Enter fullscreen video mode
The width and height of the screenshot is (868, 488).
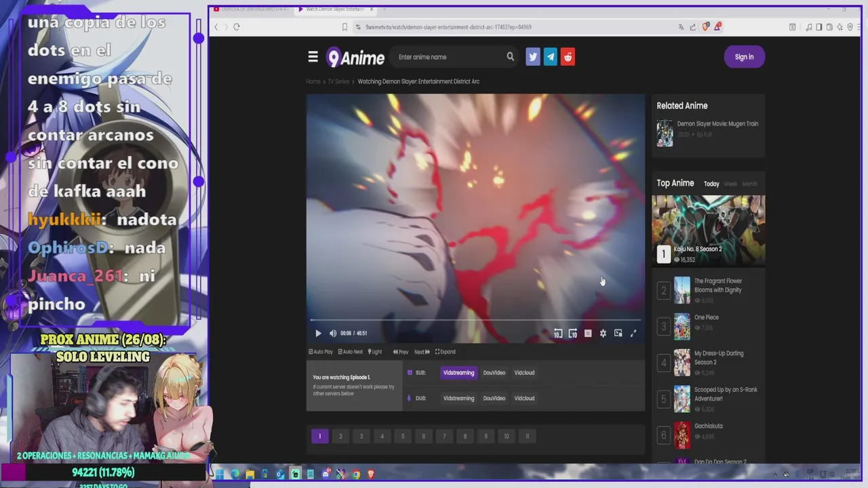tap(633, 333)
